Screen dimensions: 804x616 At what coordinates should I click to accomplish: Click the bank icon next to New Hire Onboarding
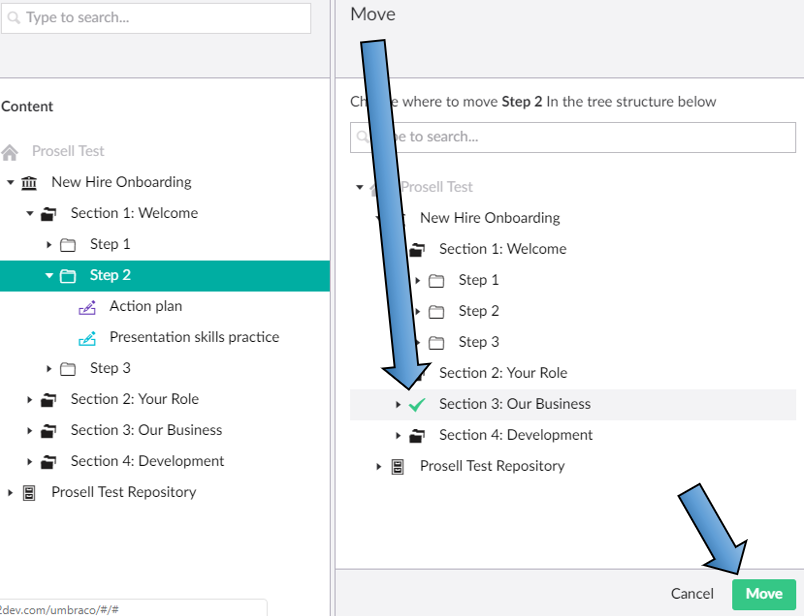(x=29, y=183)
